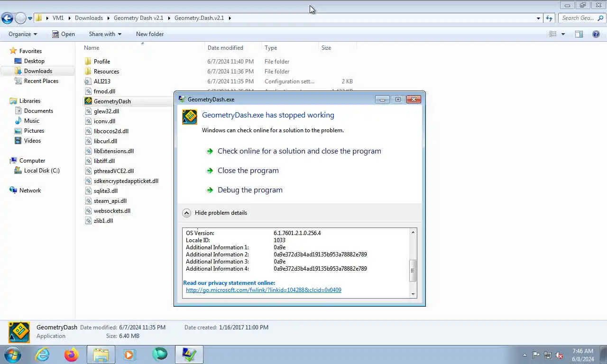The width and height of the screenshot is (607, 364).
Task: Refresh the folder view in address bar
Action: tap(549, 18)
